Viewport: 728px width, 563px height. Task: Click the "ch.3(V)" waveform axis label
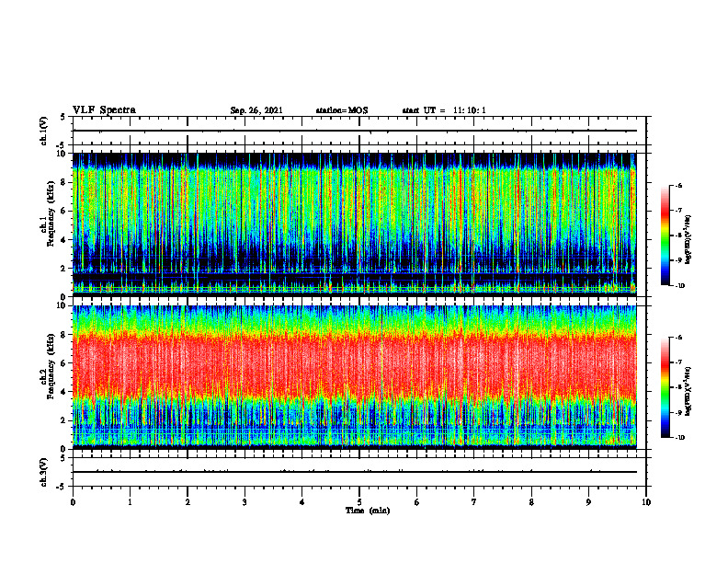coord(43,472)
